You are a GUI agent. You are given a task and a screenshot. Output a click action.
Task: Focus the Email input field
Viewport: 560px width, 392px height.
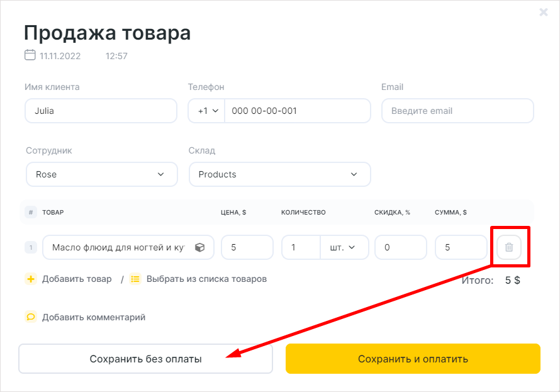pos(457,111)
